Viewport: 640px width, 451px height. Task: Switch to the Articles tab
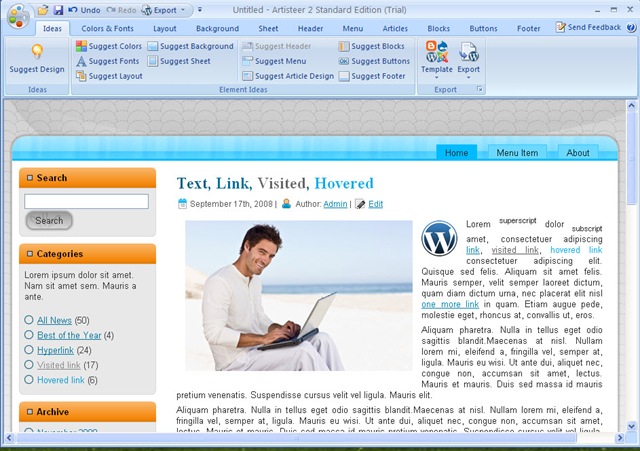[x=395, y=29]
